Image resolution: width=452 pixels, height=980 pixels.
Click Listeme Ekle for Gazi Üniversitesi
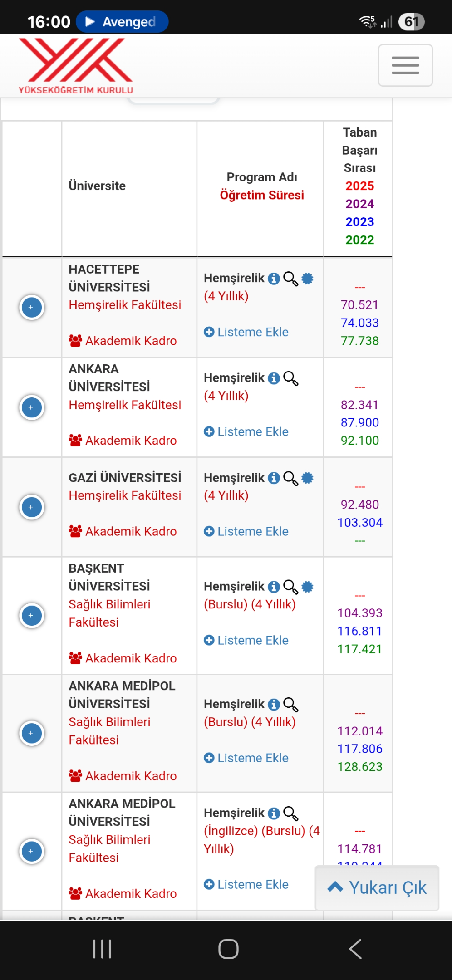246,531
